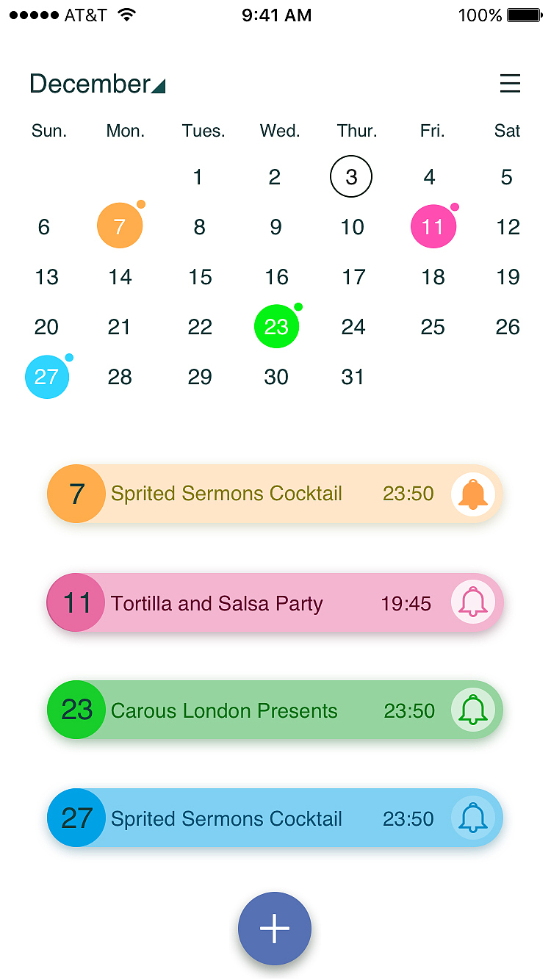Tap the battery icon in the status bar

pyautogui.click(x=524, y=15)
